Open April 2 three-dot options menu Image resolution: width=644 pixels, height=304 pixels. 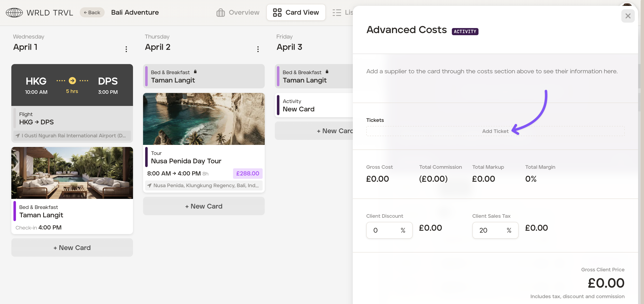click(x=258, y=49)
